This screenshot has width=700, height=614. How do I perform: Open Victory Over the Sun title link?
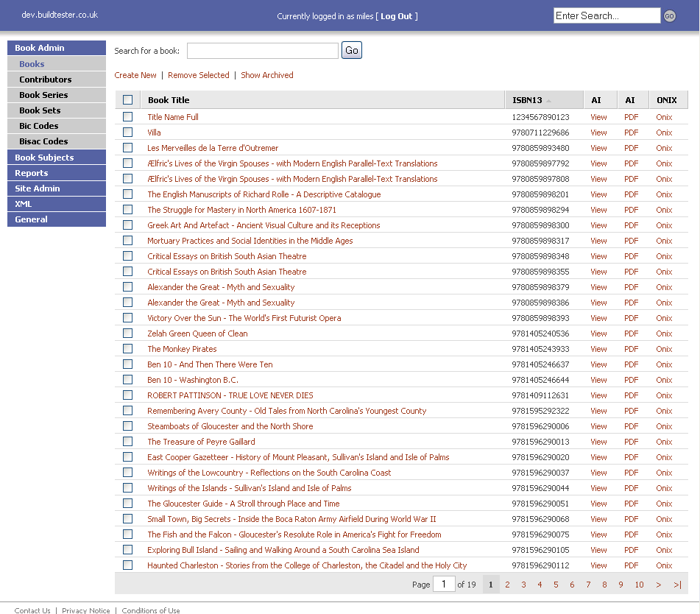pyautogui.click(x=244, y=318)
